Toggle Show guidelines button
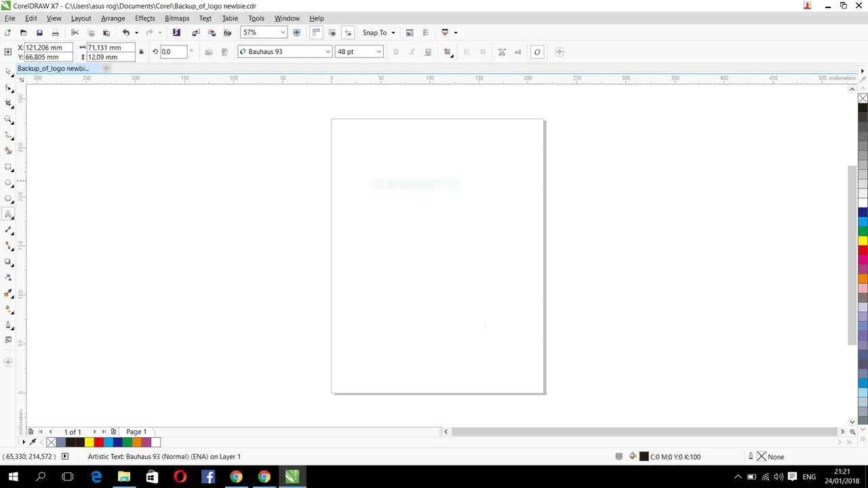 (x=348, y=33)
